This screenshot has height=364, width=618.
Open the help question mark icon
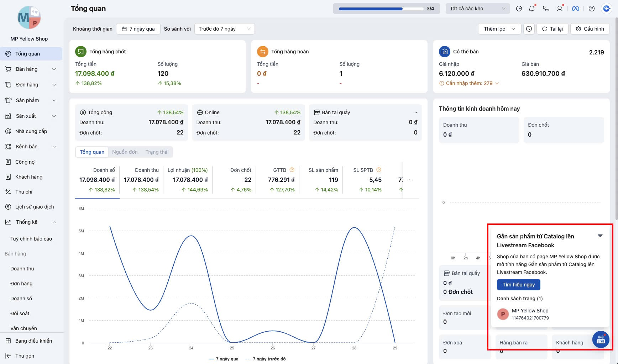click(x=592, y=9)
